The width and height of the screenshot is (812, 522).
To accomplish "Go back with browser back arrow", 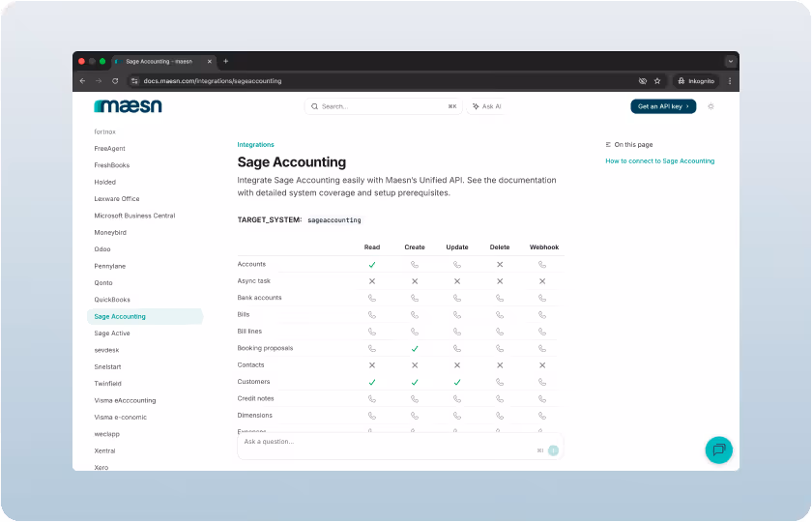I will pos(83,81).
